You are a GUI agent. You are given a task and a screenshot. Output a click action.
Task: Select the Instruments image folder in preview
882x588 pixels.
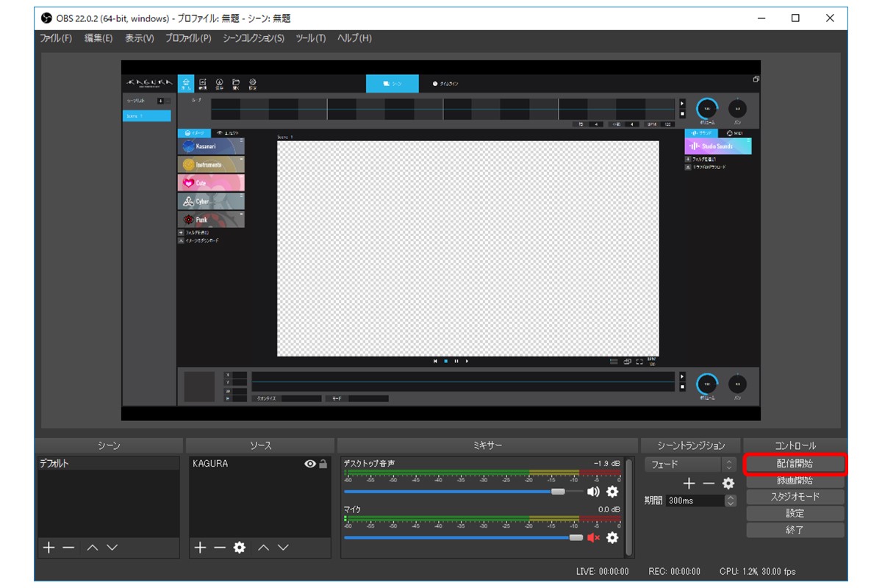click(x=211, y=165)
